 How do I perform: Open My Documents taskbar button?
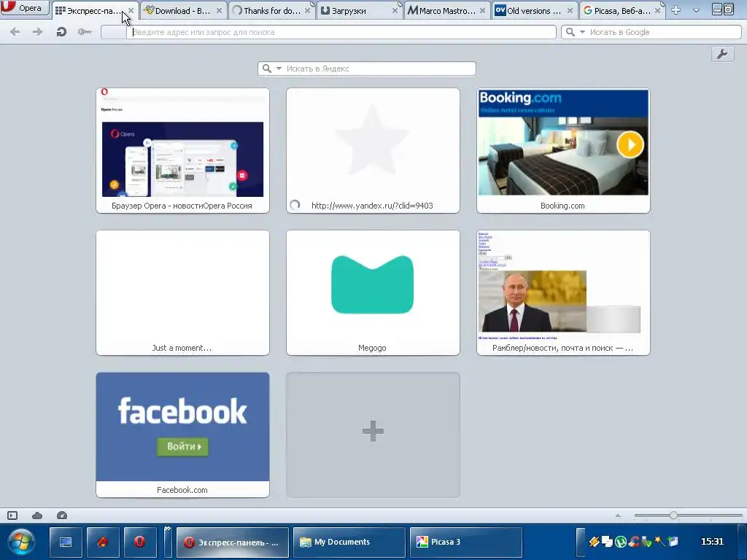(349, 542)
